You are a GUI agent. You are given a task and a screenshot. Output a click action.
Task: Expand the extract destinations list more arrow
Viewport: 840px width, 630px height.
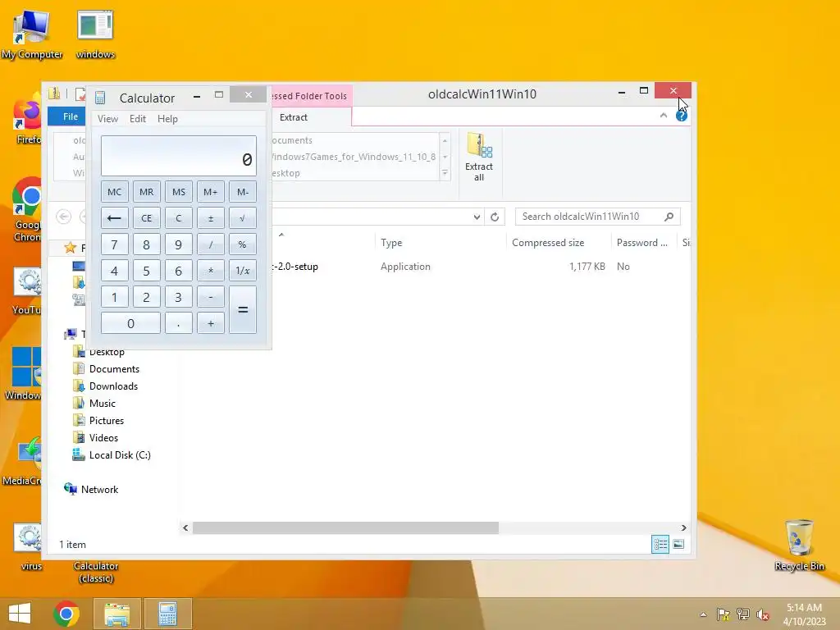[x=445, y=173]
